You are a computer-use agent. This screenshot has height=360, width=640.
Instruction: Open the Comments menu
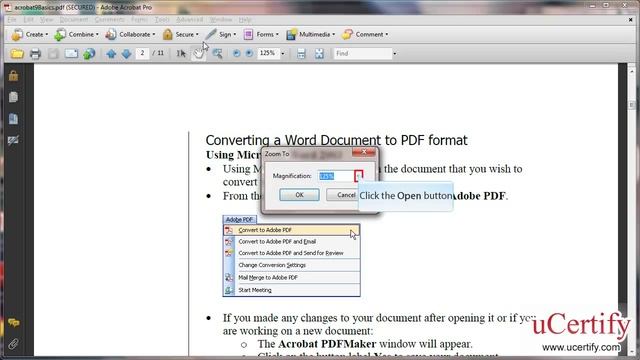point(110,20)
